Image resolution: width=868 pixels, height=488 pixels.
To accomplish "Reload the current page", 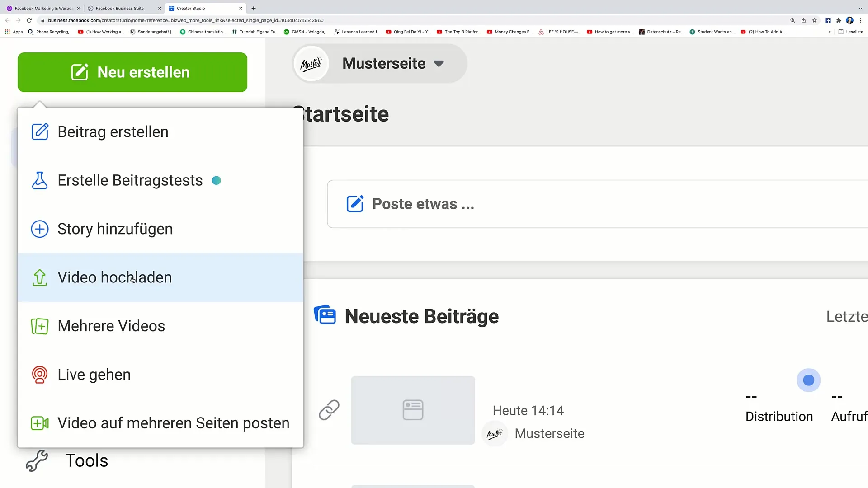I will [x=29, y=20].
